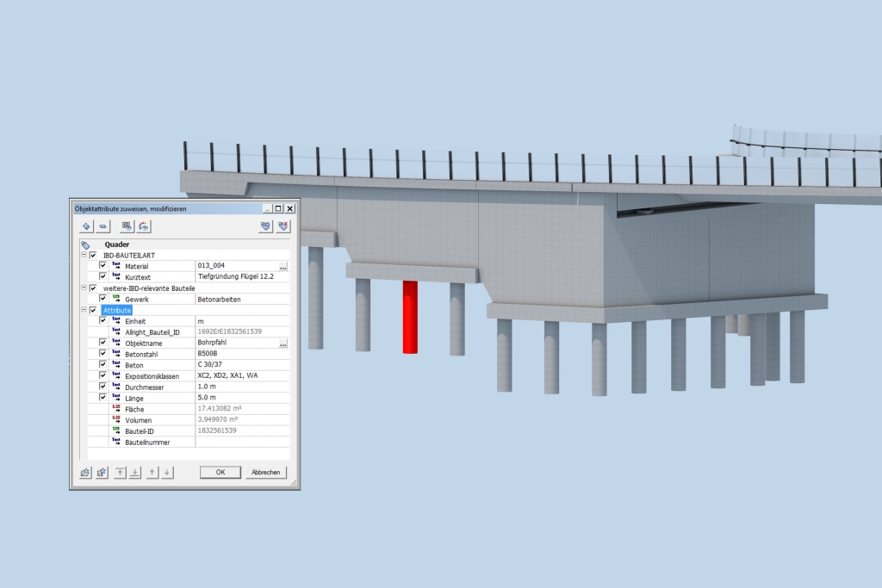Disable the Durchmesser attribute checkbox
This screenshot has height=588, width=882.
point(103,387)
